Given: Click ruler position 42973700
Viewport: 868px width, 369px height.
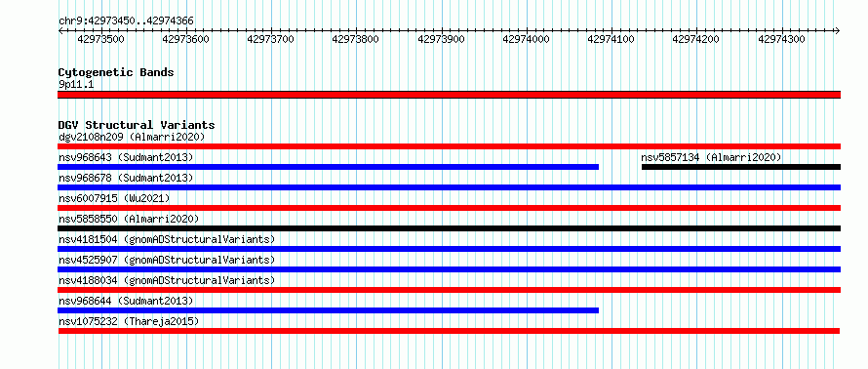Looking at the screenshot, I should click(271, 39).
